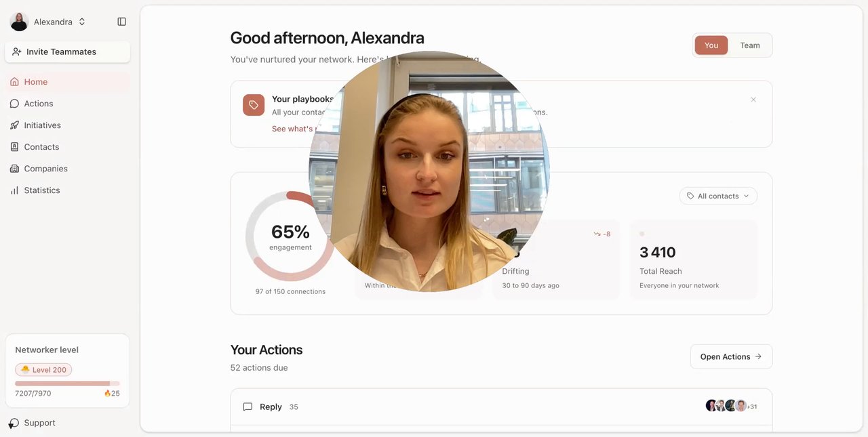The image size is (868, 437).
Task: Click the Open Actions button
Action: click(x=731, y=356)
